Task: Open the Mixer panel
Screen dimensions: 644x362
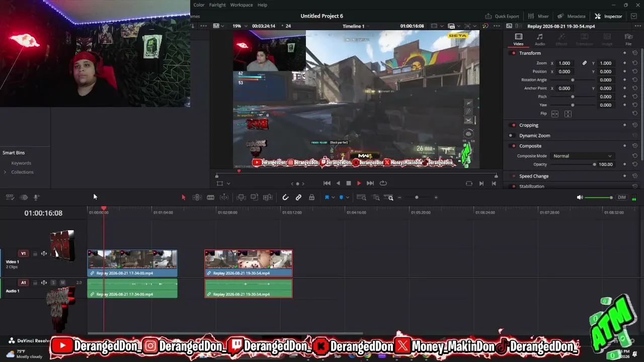Action: (538, 16)
